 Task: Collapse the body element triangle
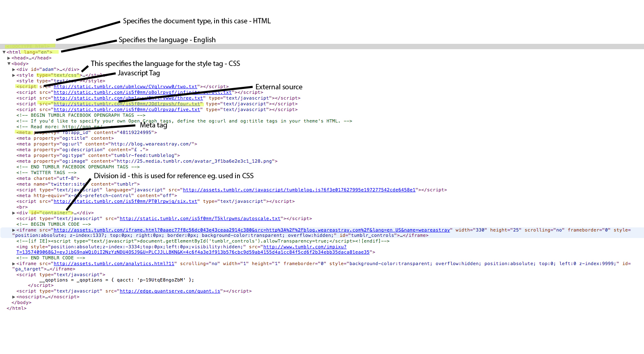click(x=9, y=64)
